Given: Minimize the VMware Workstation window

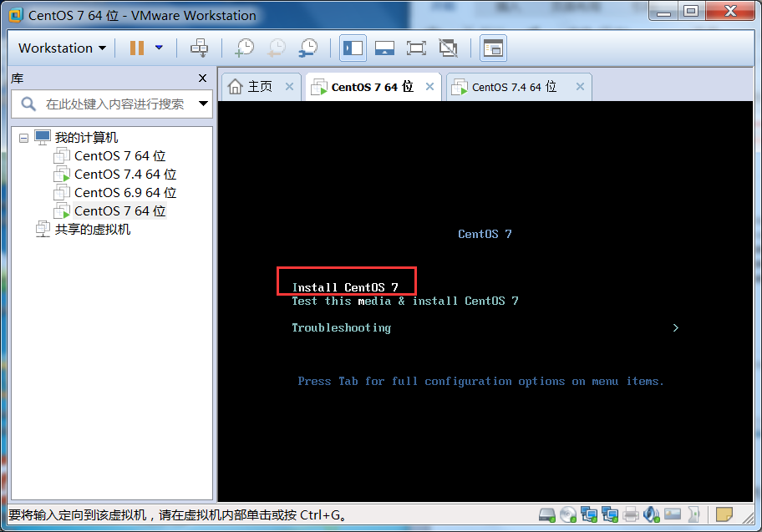Looking at the screenshot, I should click(x=663, y=12).
